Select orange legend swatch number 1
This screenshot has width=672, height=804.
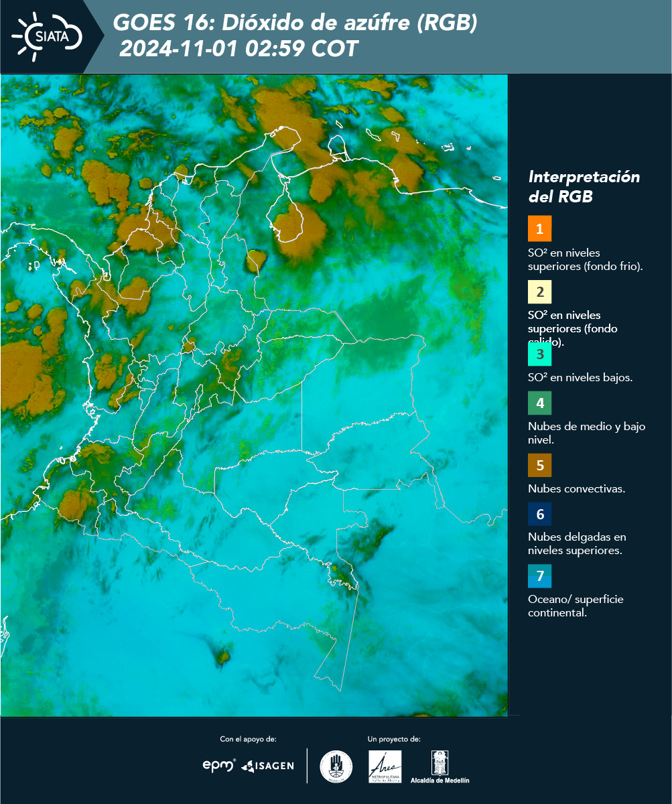(x=539, y=228)
